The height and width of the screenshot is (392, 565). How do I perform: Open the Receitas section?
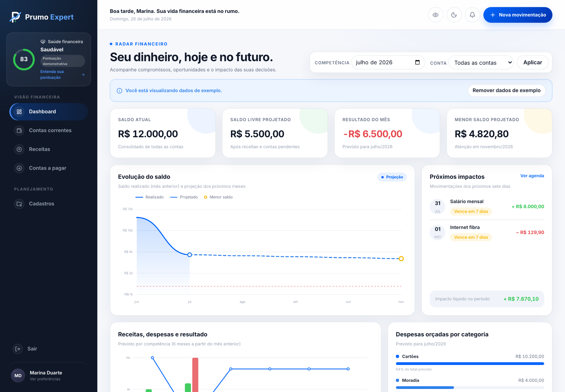49,149
